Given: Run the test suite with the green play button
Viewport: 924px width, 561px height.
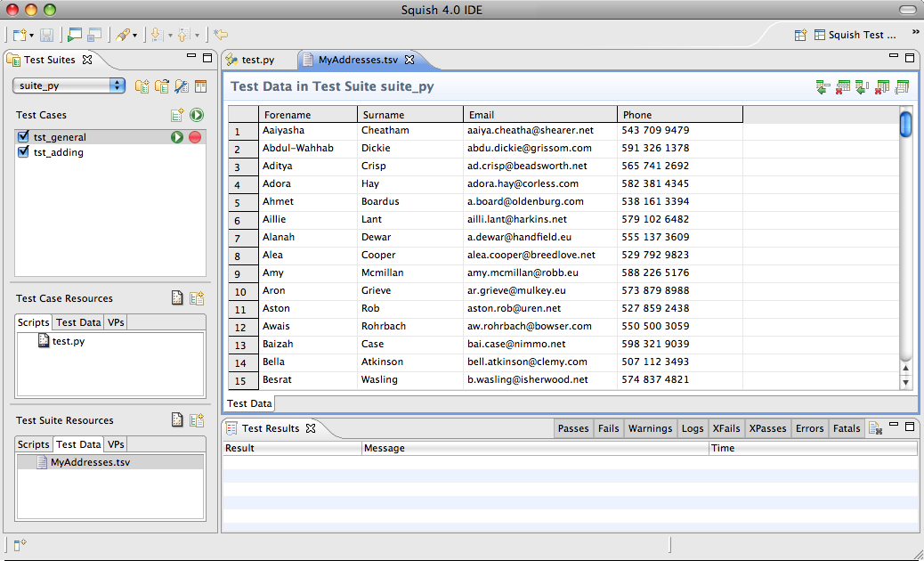Looking at the screenshot, I should [195, 116].
